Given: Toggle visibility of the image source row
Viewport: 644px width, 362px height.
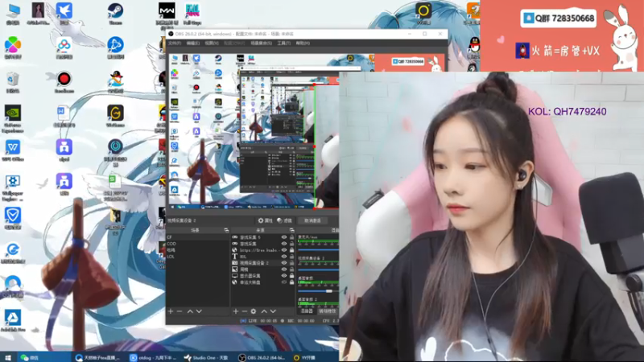Looking at the screenshot, I should click(284, 269).
